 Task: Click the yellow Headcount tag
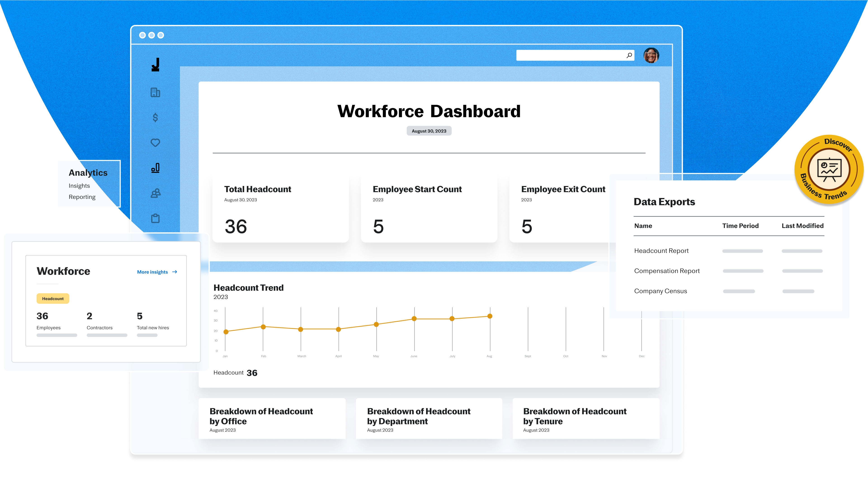coord(53,298)
